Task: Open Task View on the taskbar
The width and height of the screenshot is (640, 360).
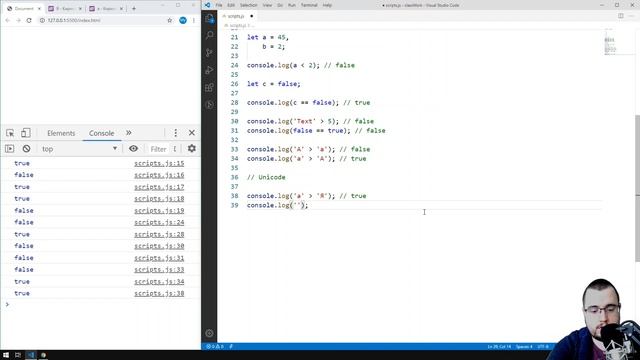Action: point(18,355)
